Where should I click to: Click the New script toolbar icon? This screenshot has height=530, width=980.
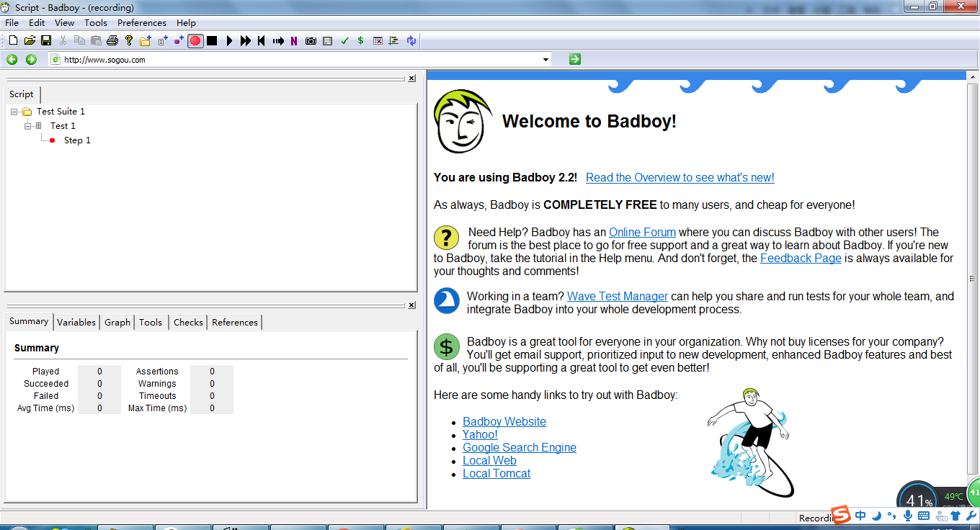tap(13, 41)
